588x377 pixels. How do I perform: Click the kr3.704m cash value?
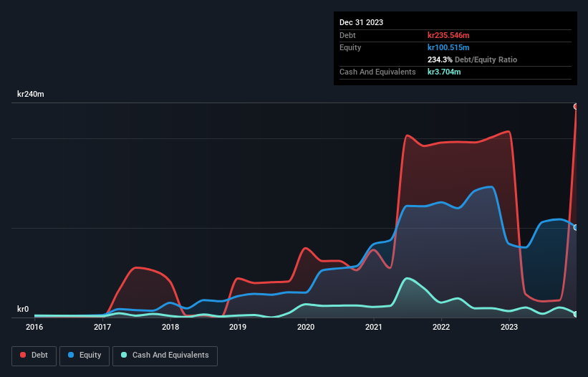click(444, 72)
